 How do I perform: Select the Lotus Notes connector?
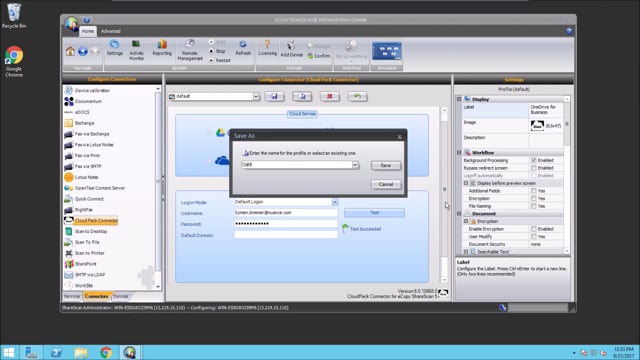point(82,177)
